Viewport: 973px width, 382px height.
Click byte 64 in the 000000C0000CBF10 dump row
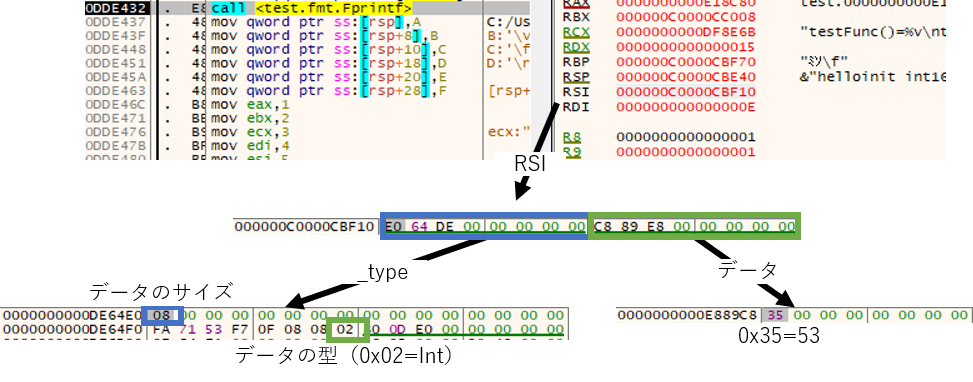419,227
